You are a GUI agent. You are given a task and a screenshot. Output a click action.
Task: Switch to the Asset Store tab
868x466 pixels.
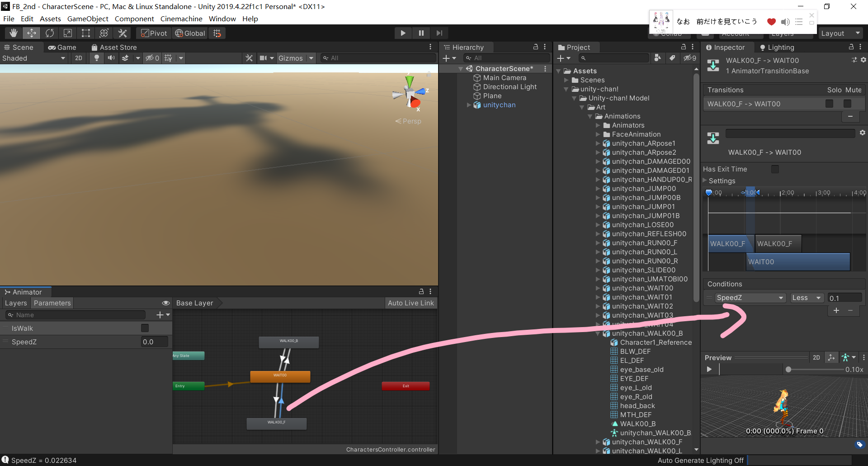click(x=114, y=47)
